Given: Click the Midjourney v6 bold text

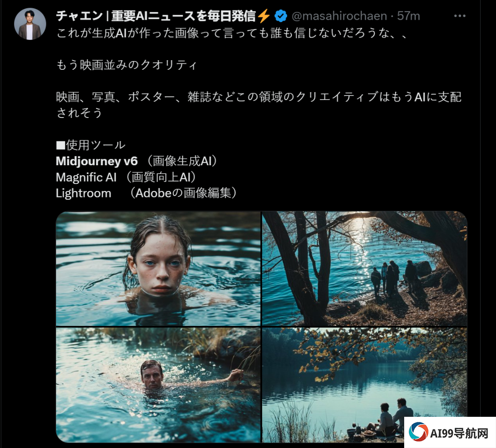Looking at the screenshot, I should (97, 161).
